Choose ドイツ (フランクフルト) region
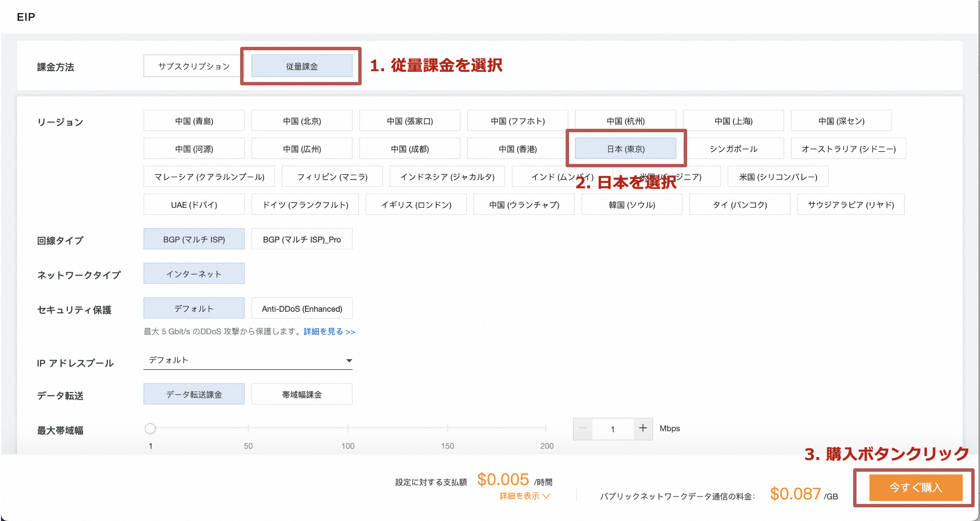The image size is (980, 521). point(305,204)
